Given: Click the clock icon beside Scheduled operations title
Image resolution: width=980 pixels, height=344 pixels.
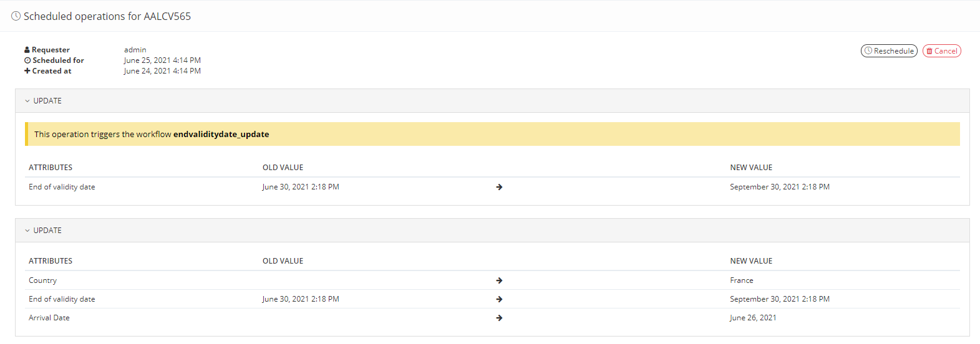Looking at the screenshot, I should click(16, 16).
